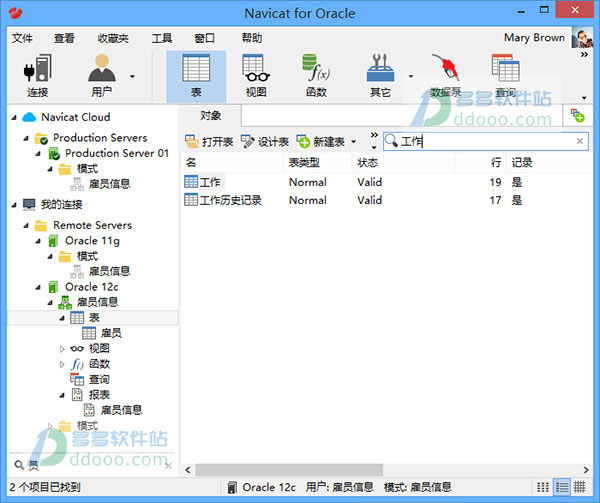Viewport: 600px width, 503px height.
Task: Open the Others (其它) dropdown arrow
Action: pyautogui.click(x=411, y=77)
